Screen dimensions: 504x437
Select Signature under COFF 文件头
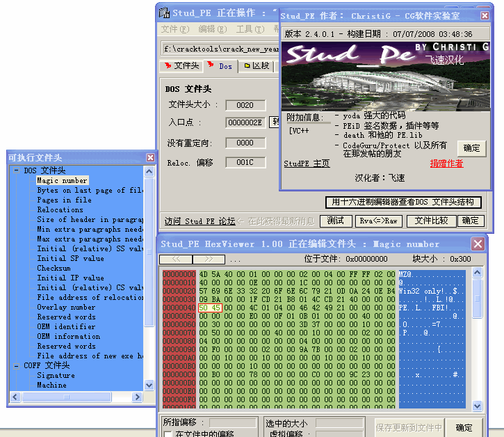56,375
